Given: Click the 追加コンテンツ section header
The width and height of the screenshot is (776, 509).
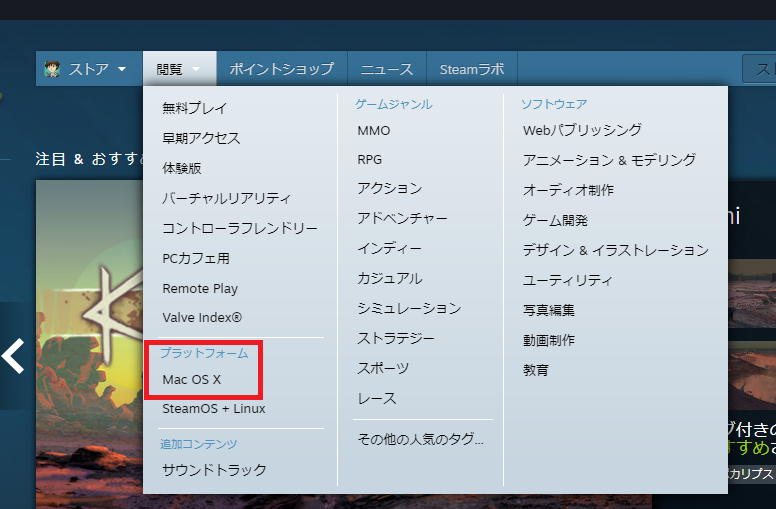Looking at the screenshot, I should [x=198, y=444].
